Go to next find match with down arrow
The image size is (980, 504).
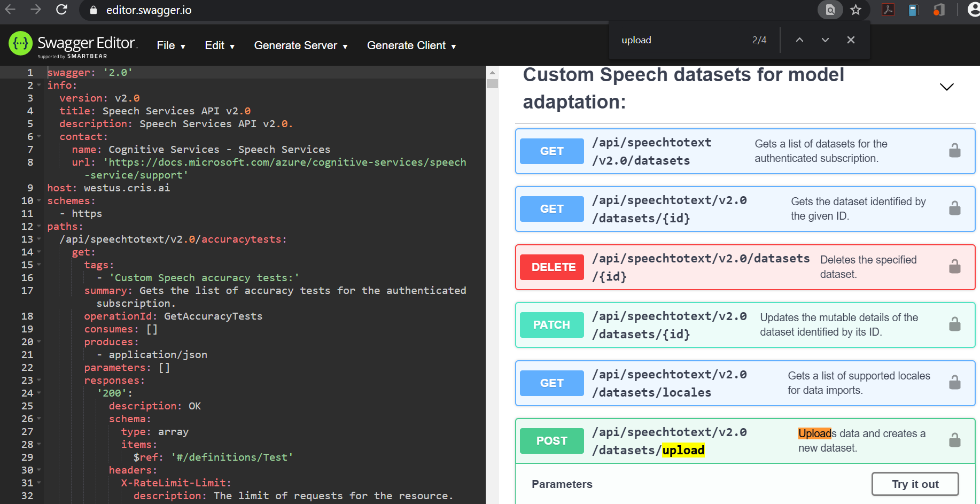825,40
